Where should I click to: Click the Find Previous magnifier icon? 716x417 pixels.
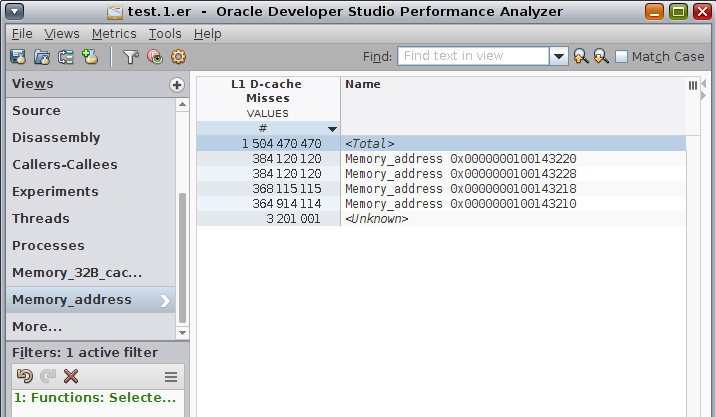click(581, 56)
